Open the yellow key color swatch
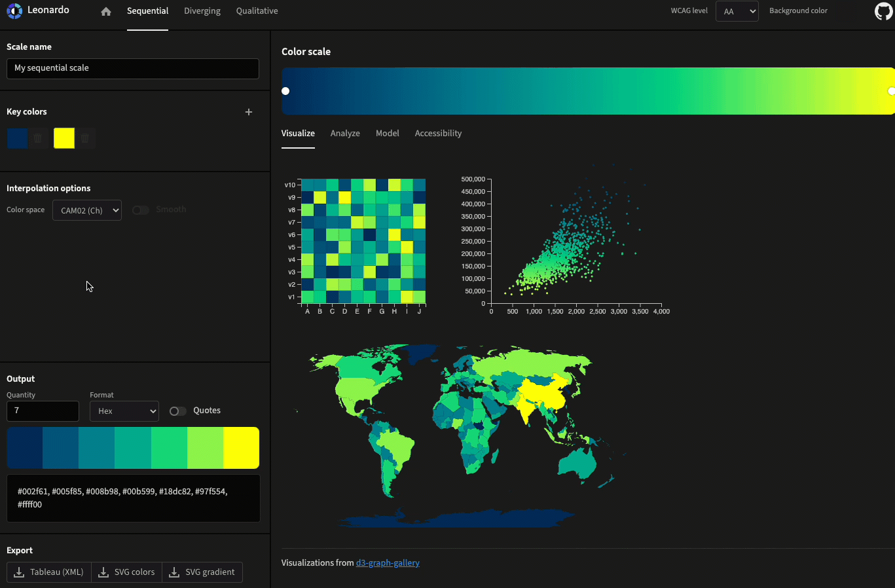The width and height of the screenshot is (895, 588). tap(64, 138)
